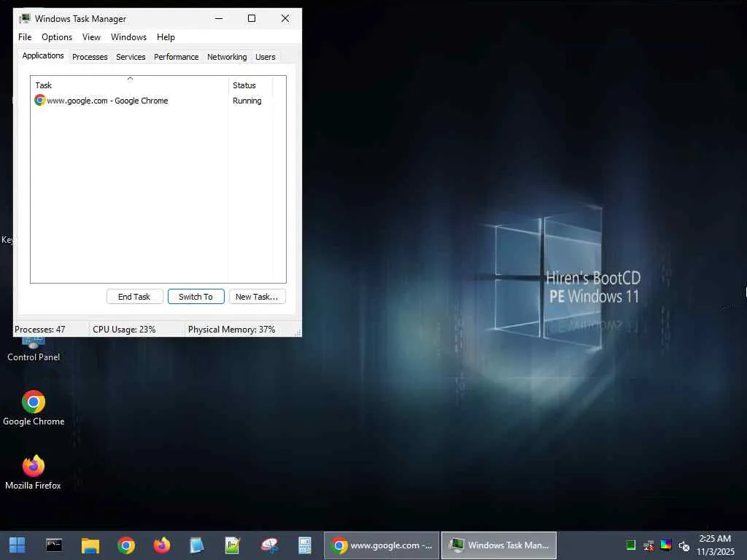Select the www.google.com - Google Chrome task row
Image resolution: width=747 pixels, height=560 pixels.
[153, 101]
